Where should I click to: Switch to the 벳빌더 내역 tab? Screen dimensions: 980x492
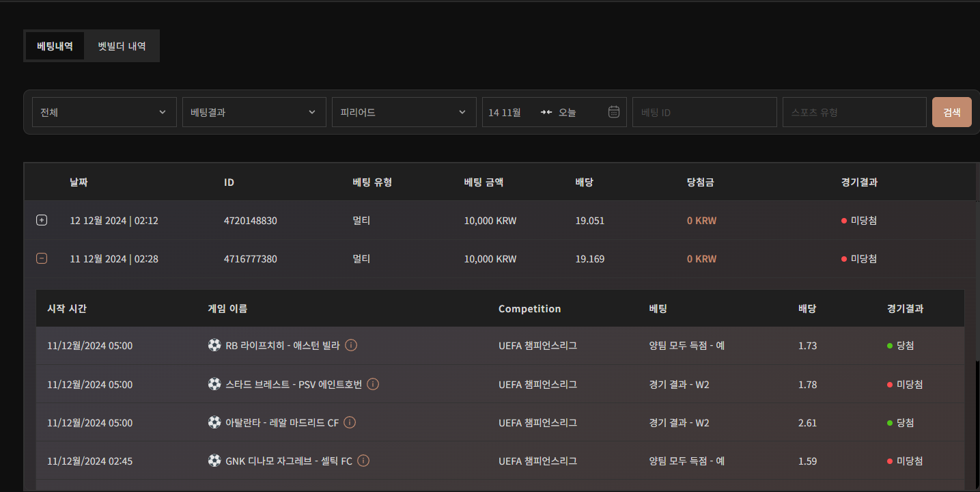point(122,46)
